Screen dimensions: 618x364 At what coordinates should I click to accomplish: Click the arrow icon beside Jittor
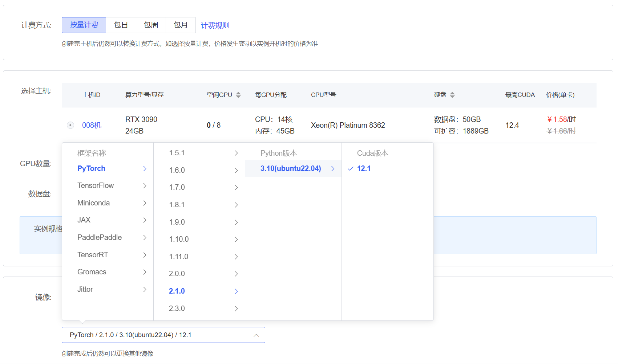(x=145, y=289)
